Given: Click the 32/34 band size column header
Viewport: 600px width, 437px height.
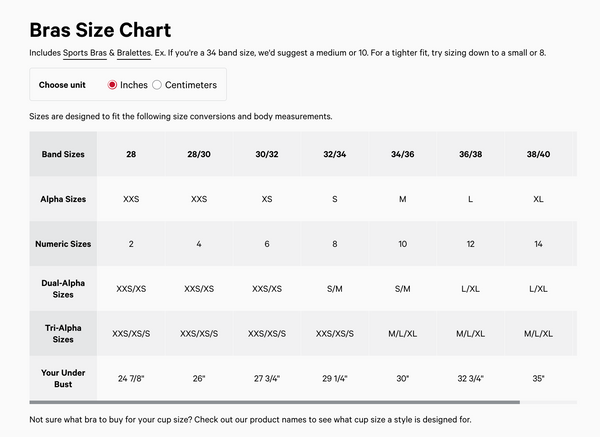Looking at the screenshot, I should click(335, 155).
